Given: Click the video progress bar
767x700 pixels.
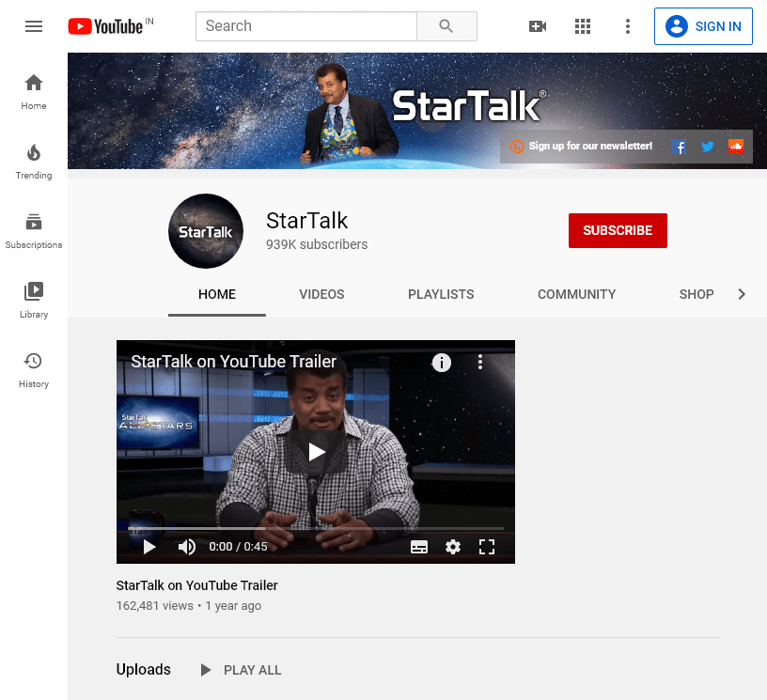Looking at the screenshot, I should [316, 528].
